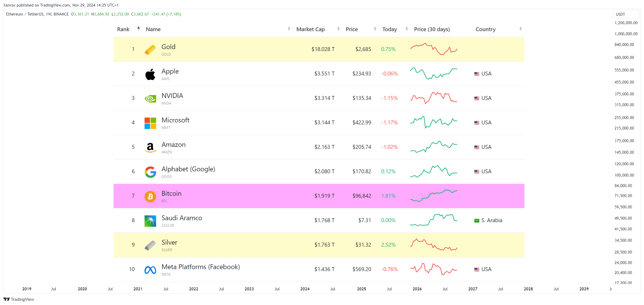Screen dimensions: 644x305
Task: Click the Bitcoin logo icon
Action: (x=150, y=197)
